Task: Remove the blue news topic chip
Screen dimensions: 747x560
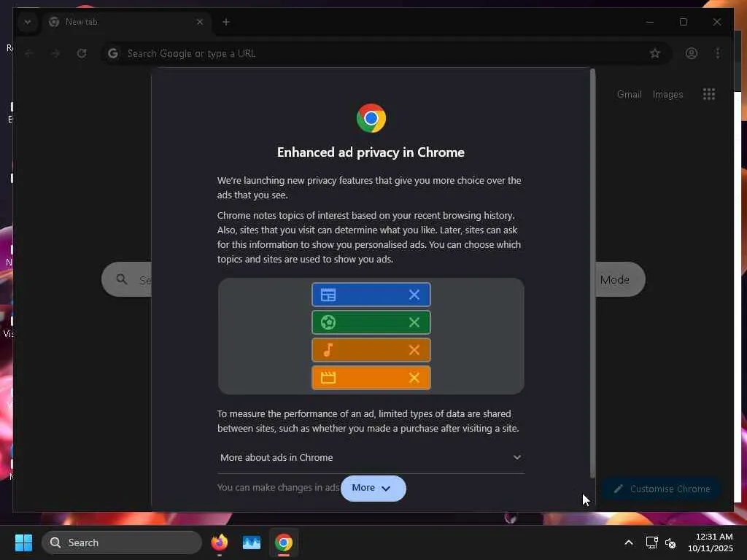Action: coord(414,295)
